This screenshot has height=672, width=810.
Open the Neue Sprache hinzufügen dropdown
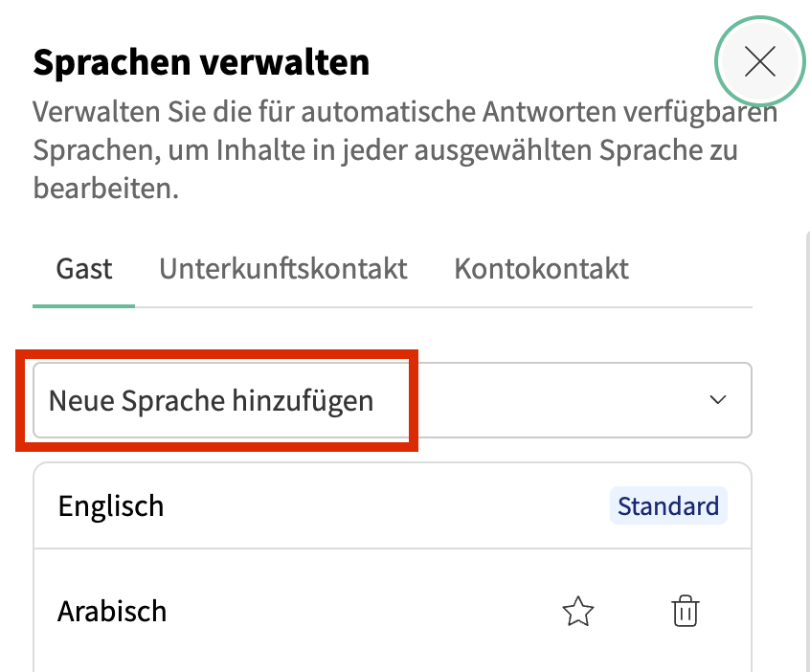coord(393,400)
